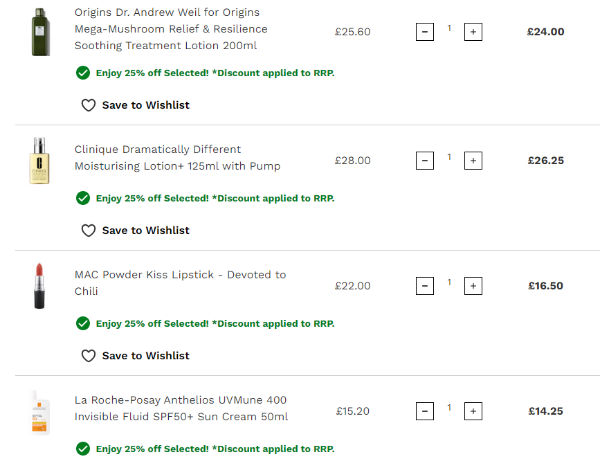
Task: Click green checkmark icon beside MAC lipstick offer
Action: 82,323
